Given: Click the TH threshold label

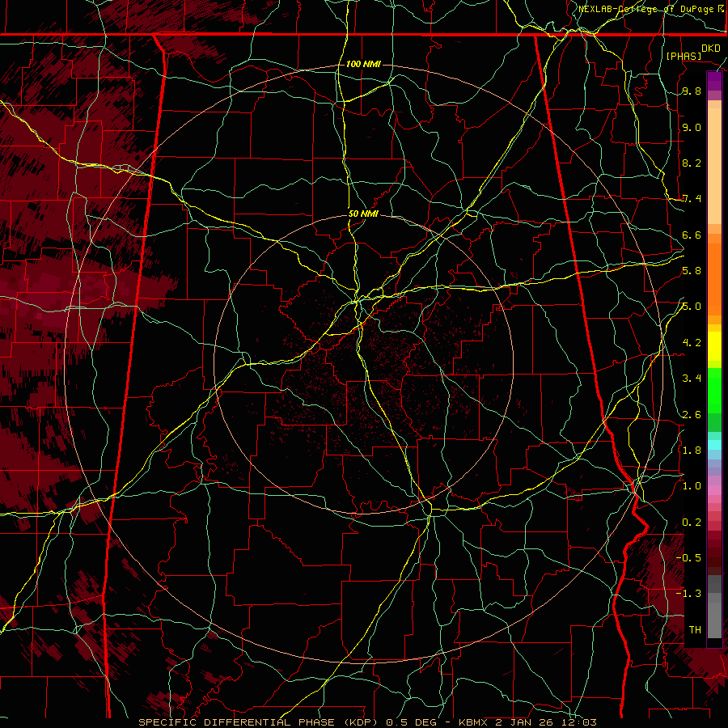Looking at the screenshot, I should coord(695,629).
